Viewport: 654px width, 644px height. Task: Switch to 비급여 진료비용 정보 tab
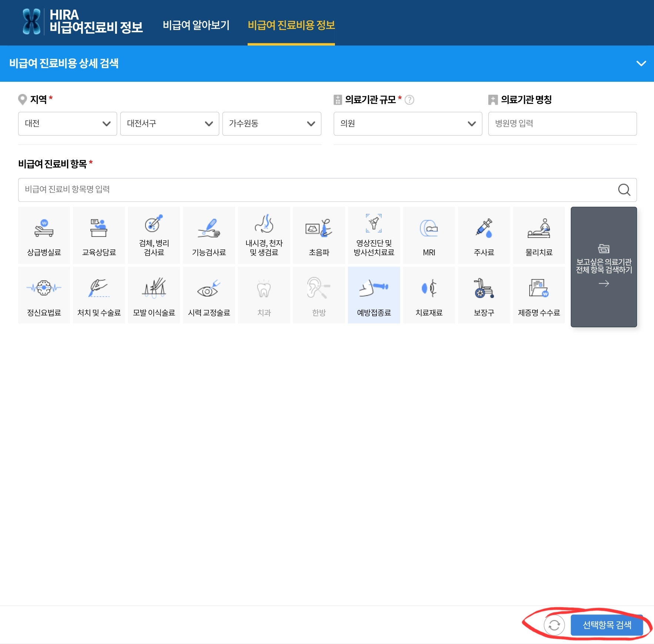pyautogui.click(x=291, y=25)
